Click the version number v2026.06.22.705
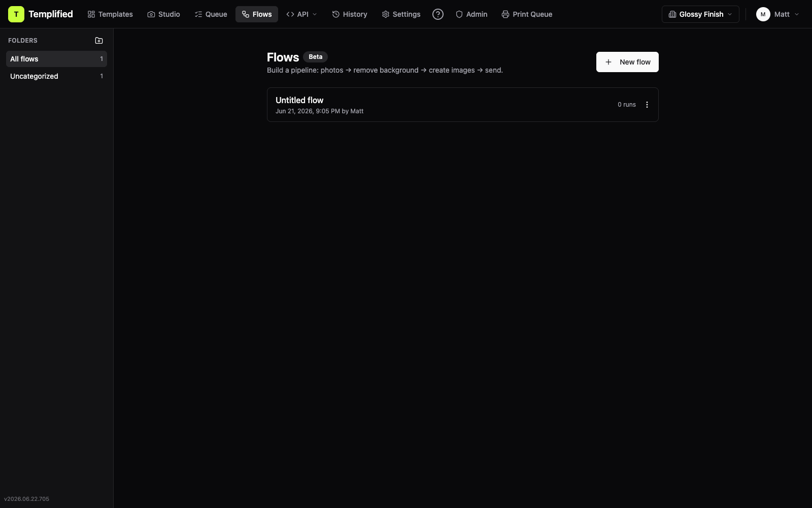This screenshot has width=812, height=508. point(26,499)
